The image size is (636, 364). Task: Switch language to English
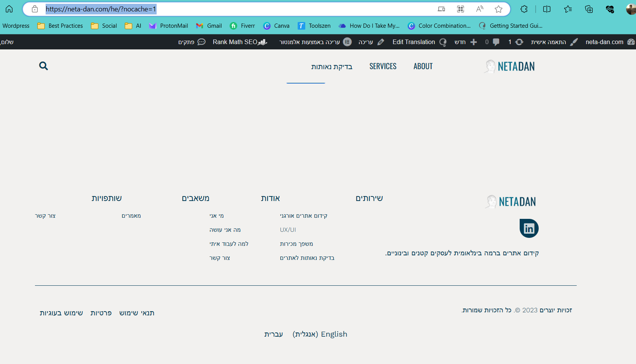pos(320,334)
